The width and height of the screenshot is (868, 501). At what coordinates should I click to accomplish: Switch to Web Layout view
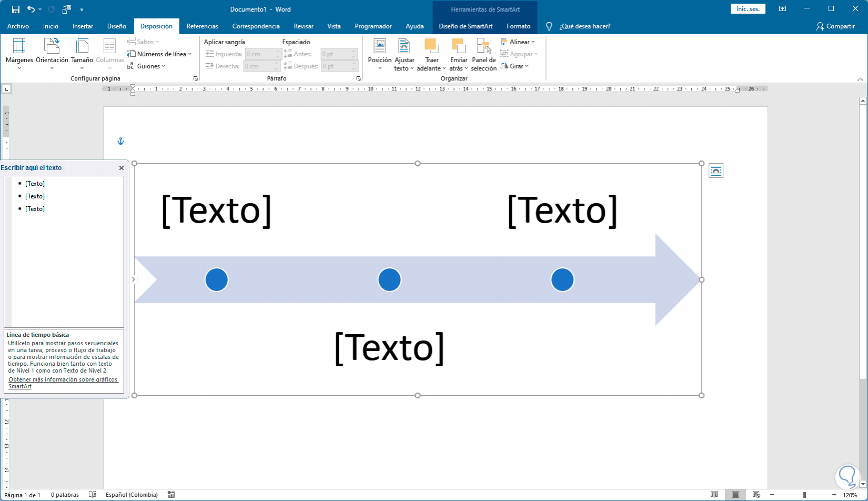(x=756, y=495)
